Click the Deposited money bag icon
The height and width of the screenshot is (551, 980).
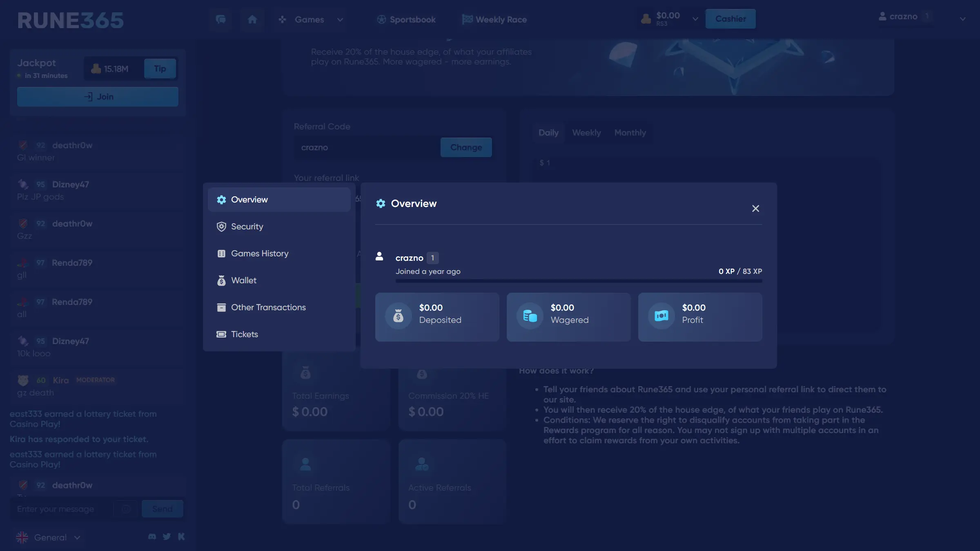(398, 316)
